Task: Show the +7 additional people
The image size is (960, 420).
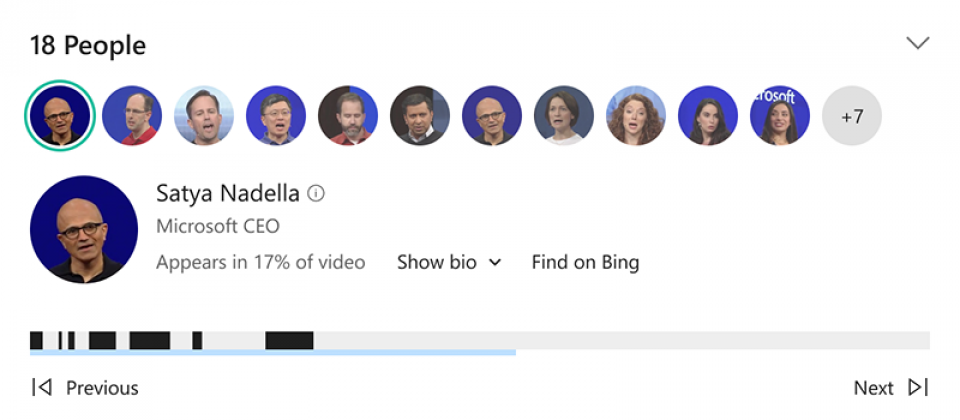Action: tap(852, 116)
